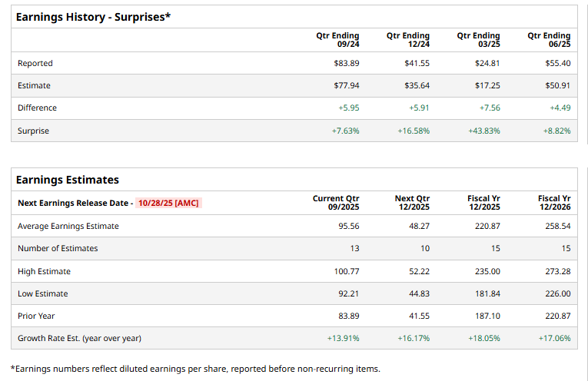This screenshot has width=588, height=381.
Task: Click the 10/28/25 [AMC] release date badge
Action: point(169,204)
